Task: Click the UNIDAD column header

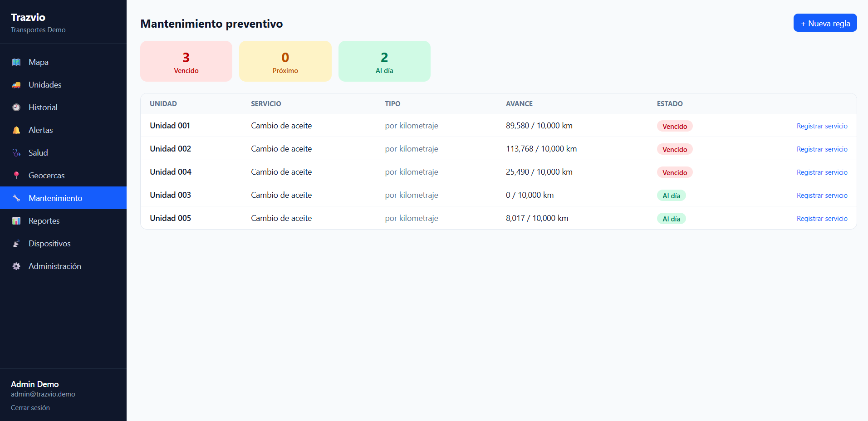Action: [163, 104]
